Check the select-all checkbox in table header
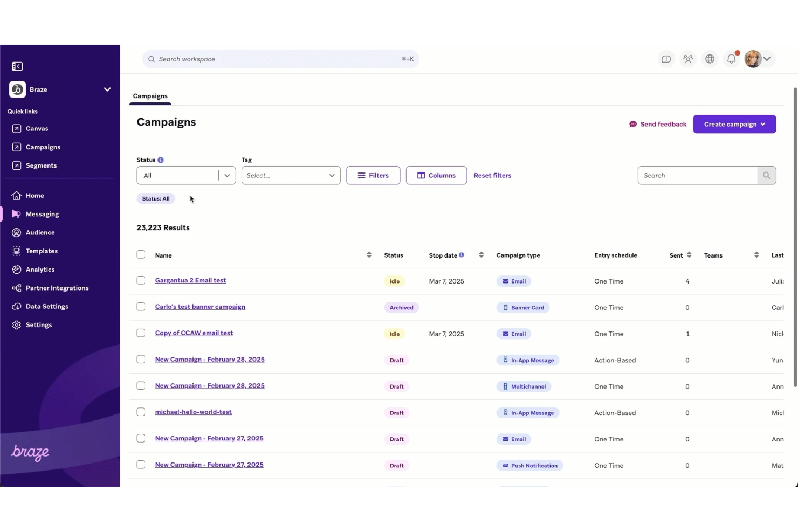This screenshot has width=798, height=532. [141, 254]
